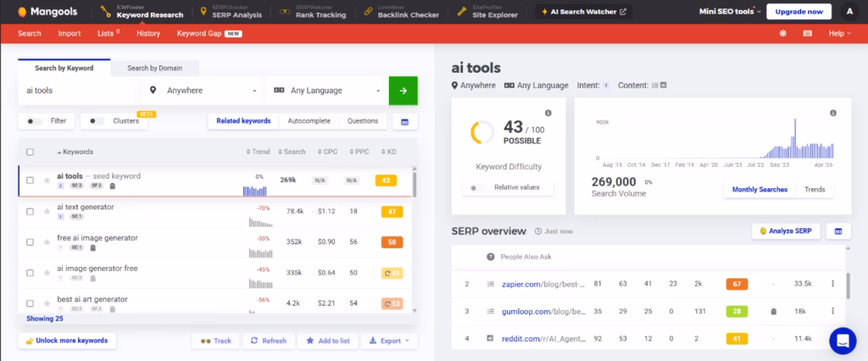Screen dimensions: 868x361
Task: Star the free ai image generator keyword
Action: [x=47, y=242]
